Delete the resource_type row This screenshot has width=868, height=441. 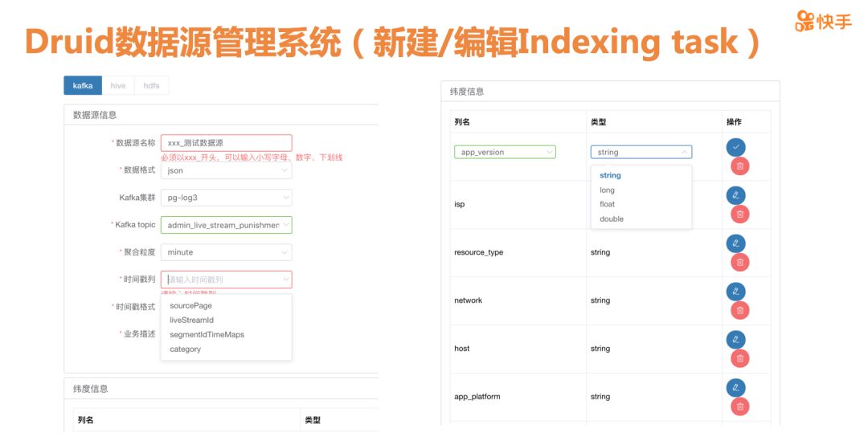(740, 263)
